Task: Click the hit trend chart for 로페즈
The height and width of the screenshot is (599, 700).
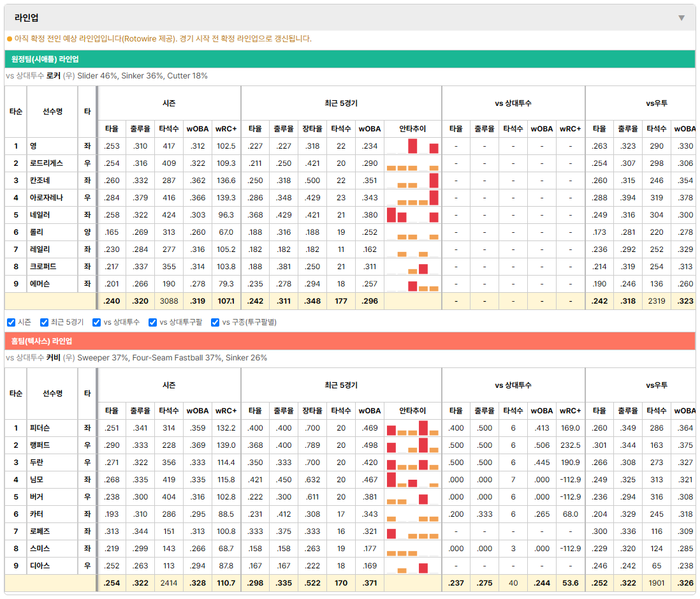Action: pyautogui.click(x=412, y=531)
